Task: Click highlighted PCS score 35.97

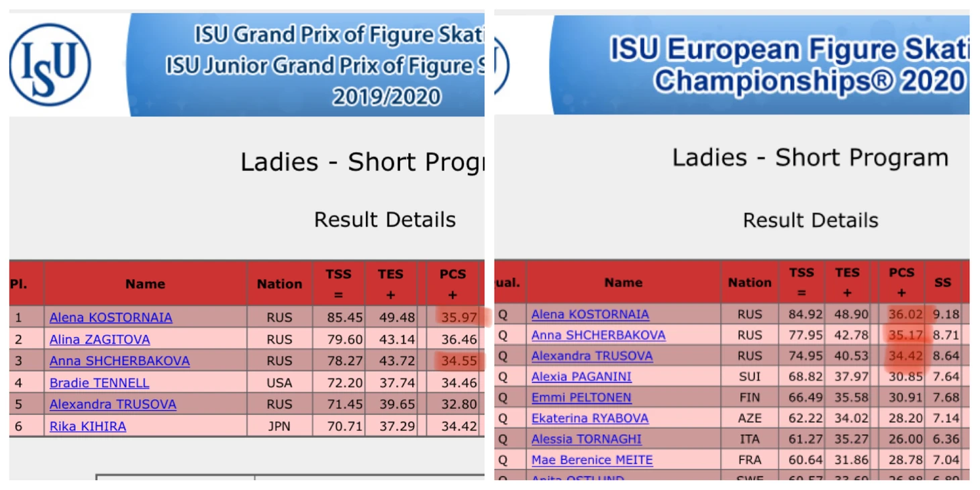Action: tap(459, 317)
